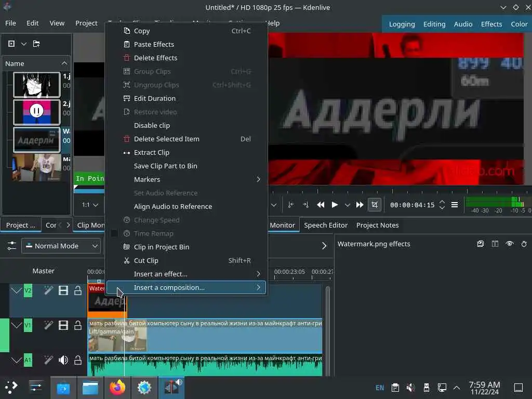Rewind playback in the project monitor
This screenshot has height=399, width=532.
point(321,205)
